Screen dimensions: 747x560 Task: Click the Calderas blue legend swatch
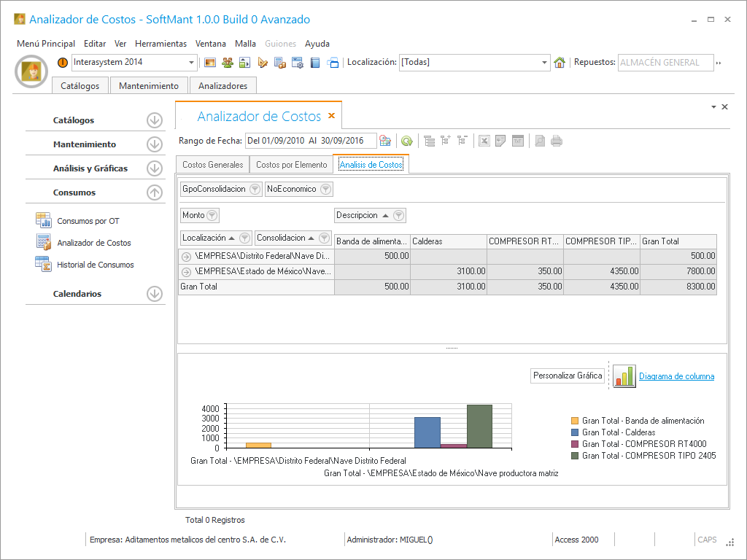coord(575,432)
